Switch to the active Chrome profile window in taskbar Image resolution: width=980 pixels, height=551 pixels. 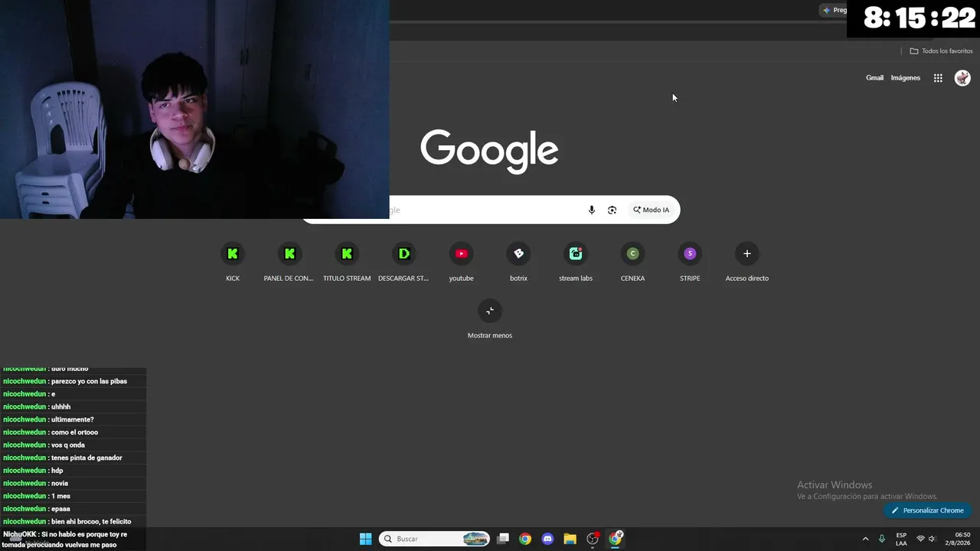616,539
